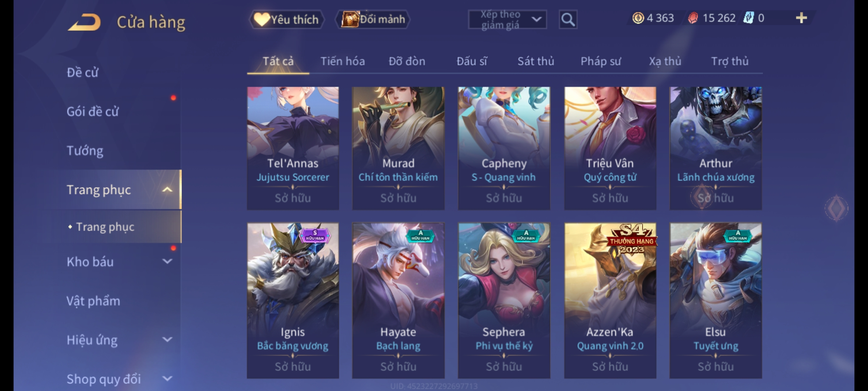This screenshot has height=391, width=868.
Task: Expand the Shop quy đổi section
Action: point(167,379)
